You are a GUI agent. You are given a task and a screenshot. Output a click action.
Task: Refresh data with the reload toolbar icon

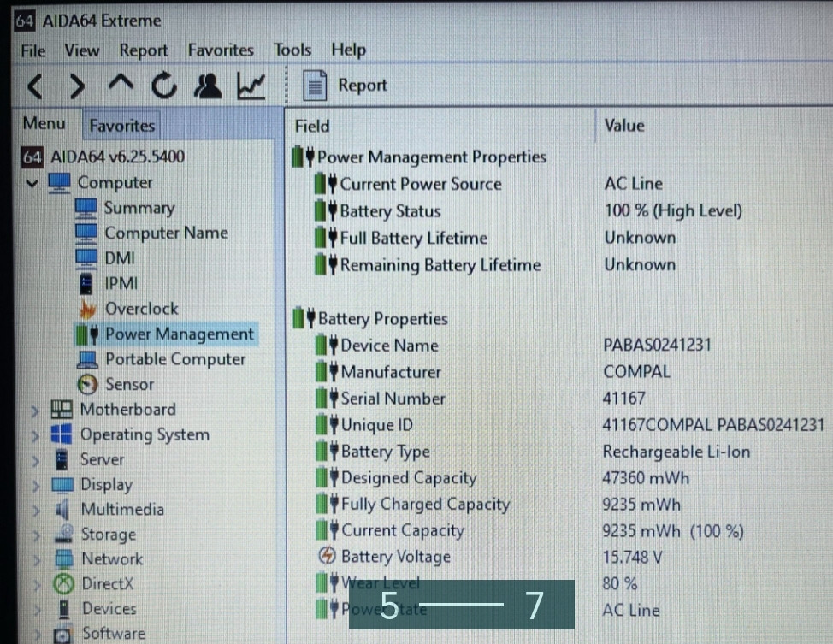[x=163, y=86]
